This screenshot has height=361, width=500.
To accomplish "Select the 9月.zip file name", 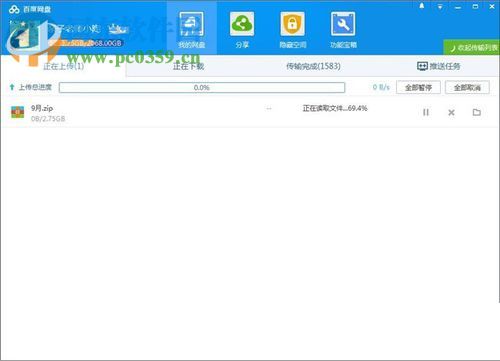I will pyautogui.click(x=42, y=108).
